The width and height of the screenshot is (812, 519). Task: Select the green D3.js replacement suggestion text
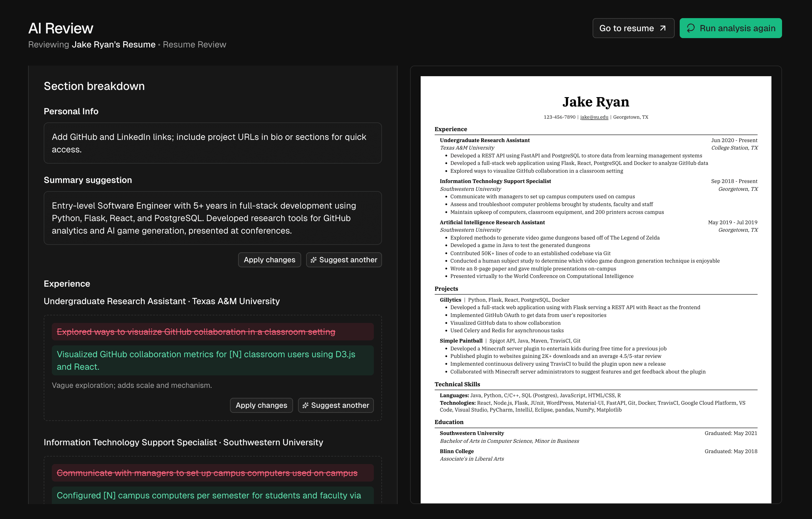pos(206,360)
